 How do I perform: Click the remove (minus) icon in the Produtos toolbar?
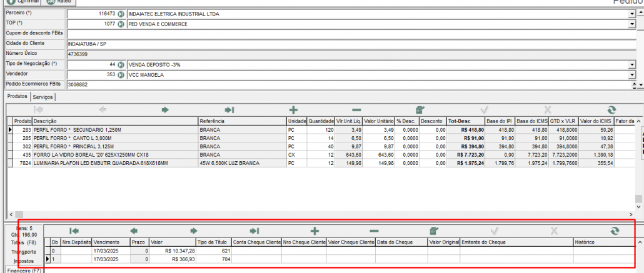point(356,109)
